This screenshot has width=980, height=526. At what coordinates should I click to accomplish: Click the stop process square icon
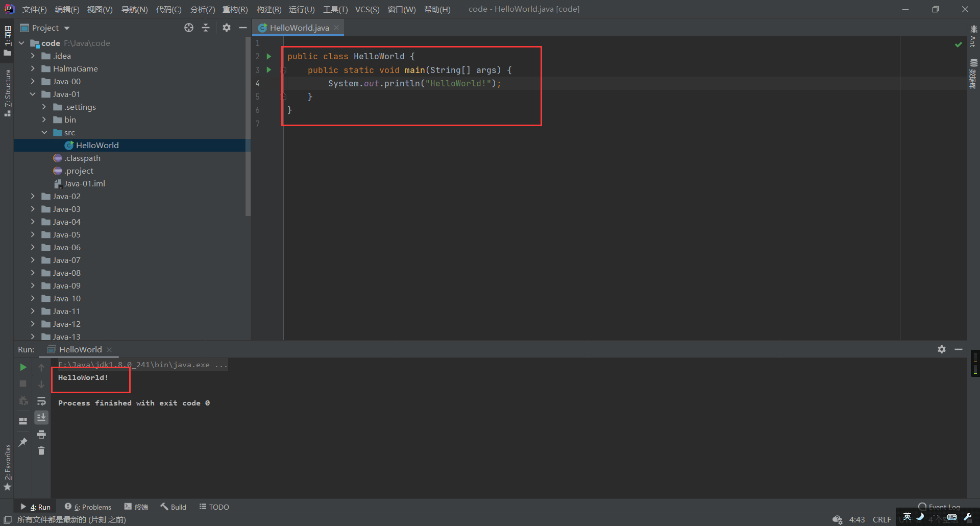tap(23, 384)
